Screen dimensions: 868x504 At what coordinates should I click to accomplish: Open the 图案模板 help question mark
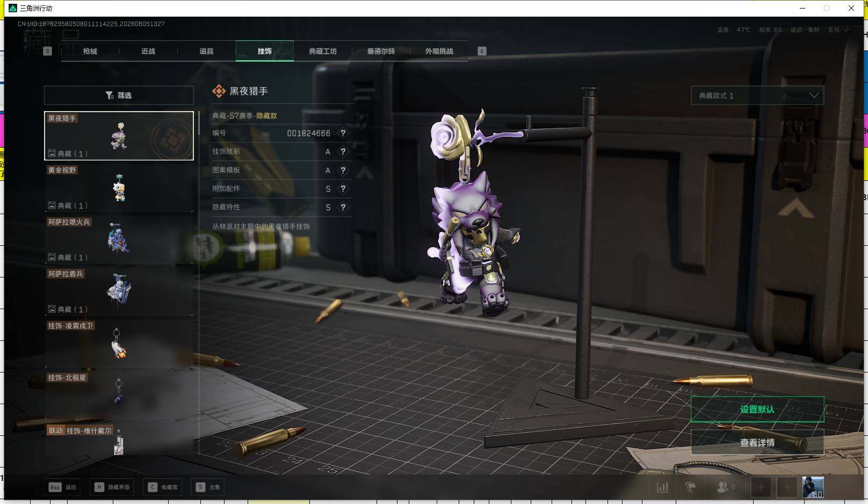[343, 170]
